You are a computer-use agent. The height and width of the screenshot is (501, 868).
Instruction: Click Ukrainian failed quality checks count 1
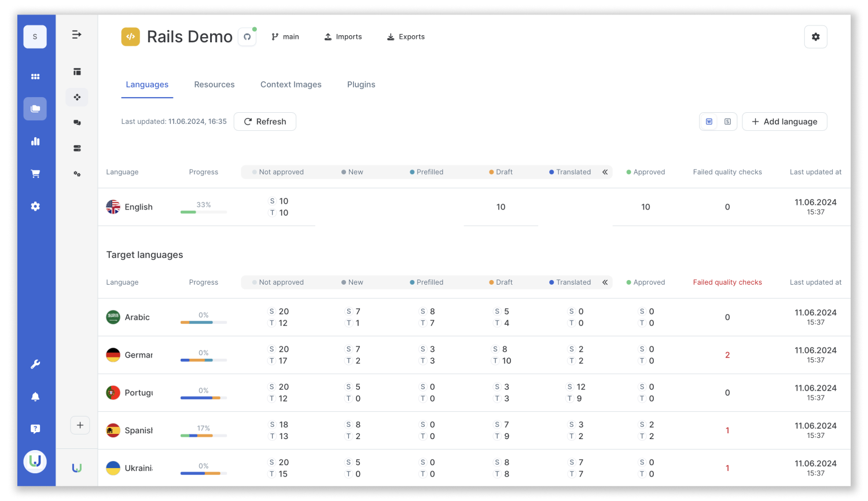[x=727, y=468]
